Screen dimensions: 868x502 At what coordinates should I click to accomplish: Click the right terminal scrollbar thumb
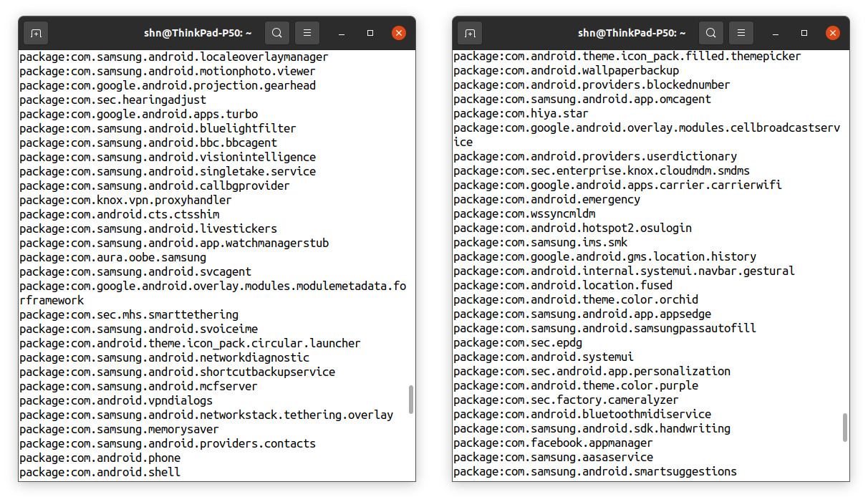click(x=845, y=428)
